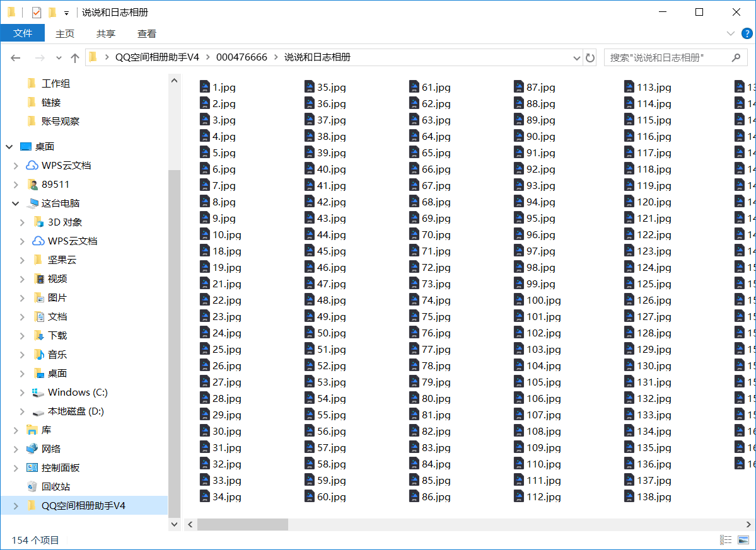756x550 pixels.
Task: Open the Recycle Bin 回收站
Action: [55, 486]
